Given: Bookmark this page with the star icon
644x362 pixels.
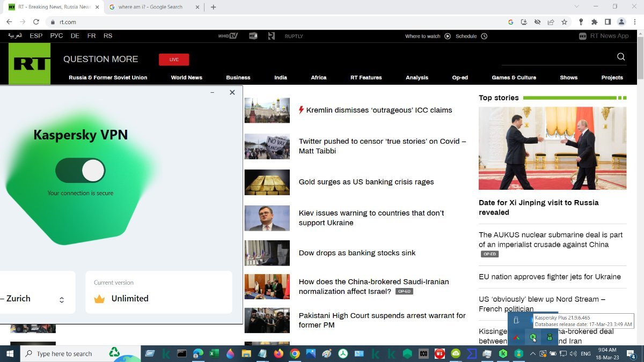Looking at the screenshot, I should coord(564,22).
